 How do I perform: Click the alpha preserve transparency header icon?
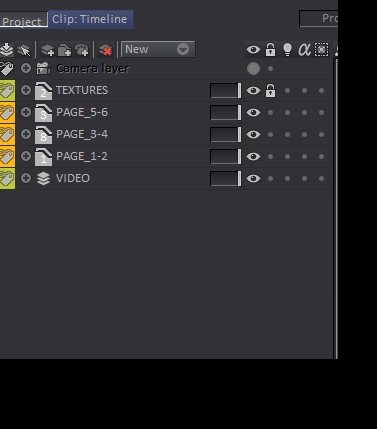(x=304, y=50)
